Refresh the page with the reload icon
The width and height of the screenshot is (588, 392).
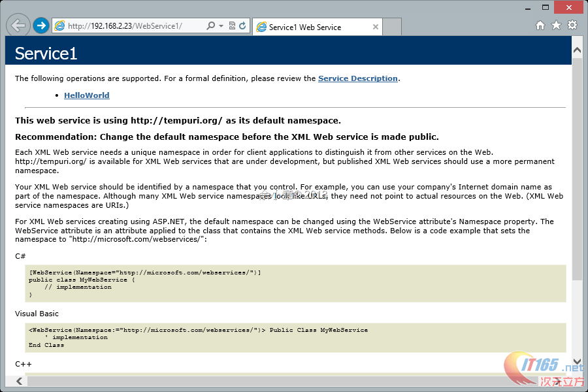click(x=242, y=25)
